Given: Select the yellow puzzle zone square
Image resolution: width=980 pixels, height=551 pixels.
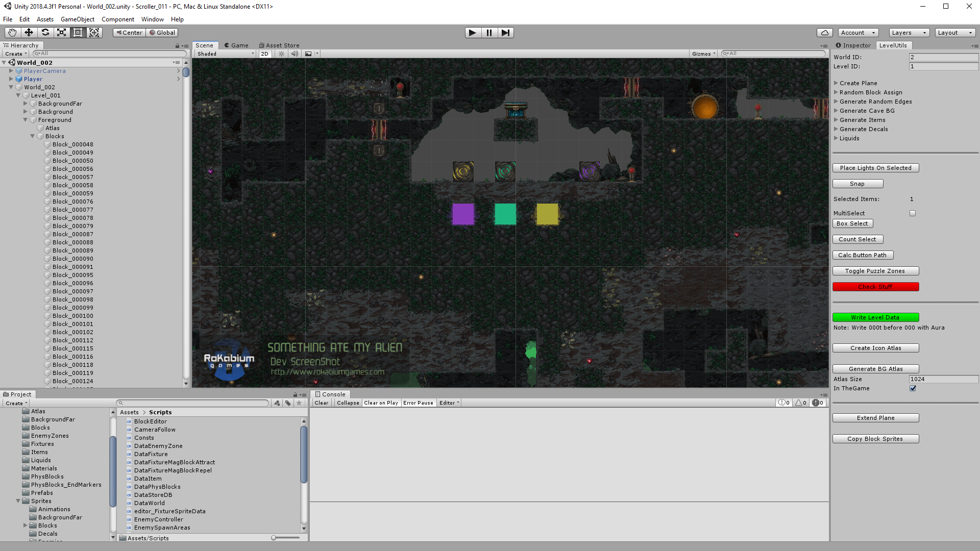Looking at the screenshot, I should (547, 214).
